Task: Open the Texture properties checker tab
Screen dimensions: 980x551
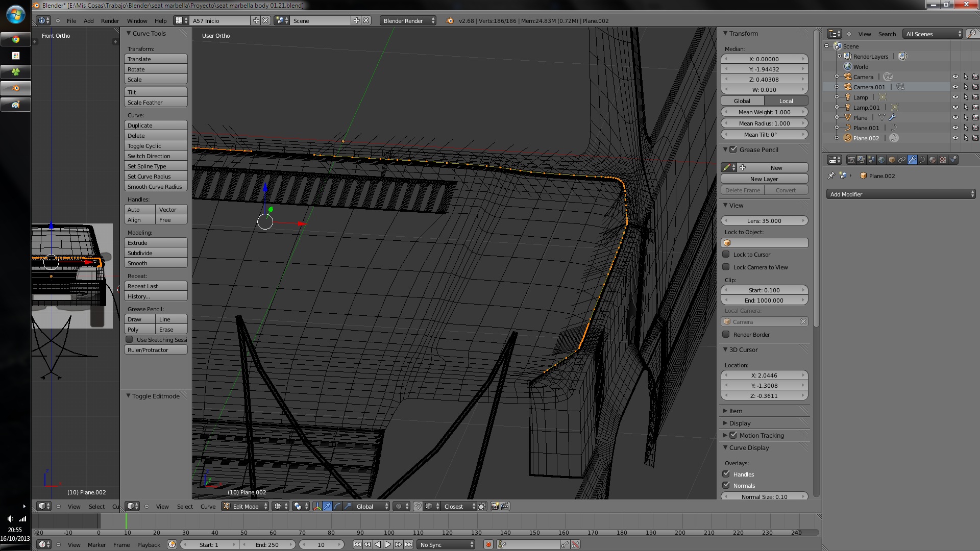Action: pyautogui.click(x=943, y=160)
